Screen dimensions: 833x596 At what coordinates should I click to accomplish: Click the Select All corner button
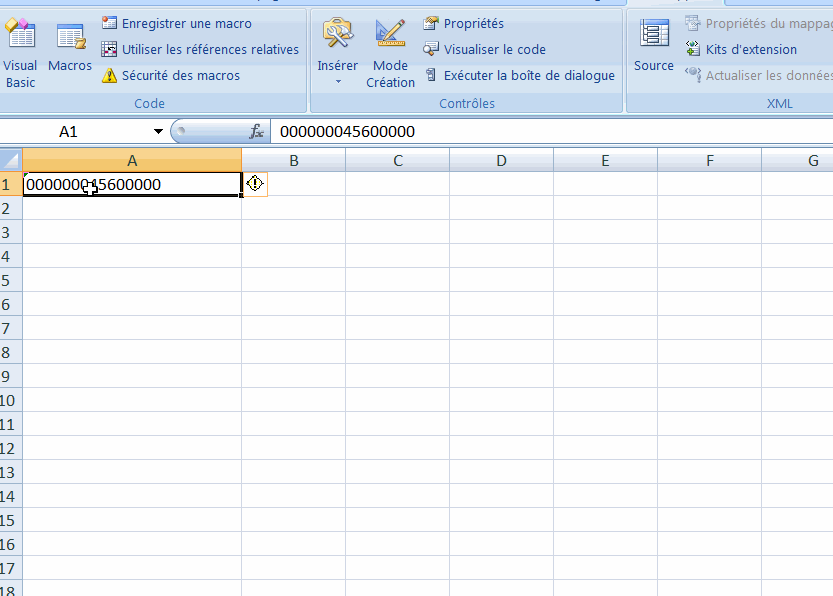click(x=10, y=160)
